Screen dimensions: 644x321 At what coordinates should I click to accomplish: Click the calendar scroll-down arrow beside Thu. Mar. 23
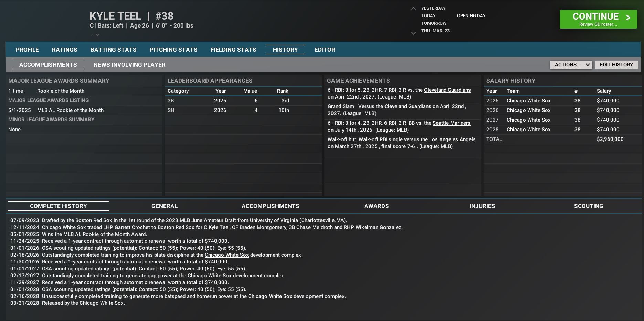pos(413,33)
